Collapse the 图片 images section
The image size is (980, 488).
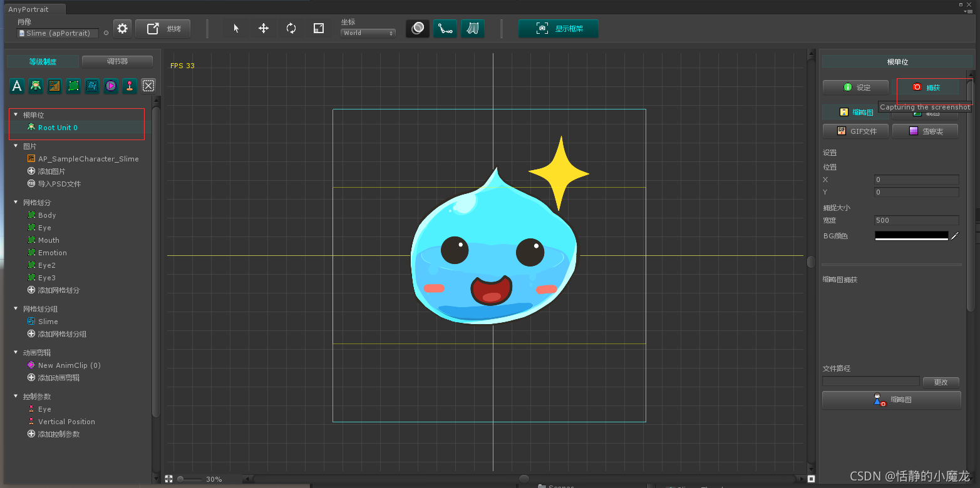pos(16,146)
